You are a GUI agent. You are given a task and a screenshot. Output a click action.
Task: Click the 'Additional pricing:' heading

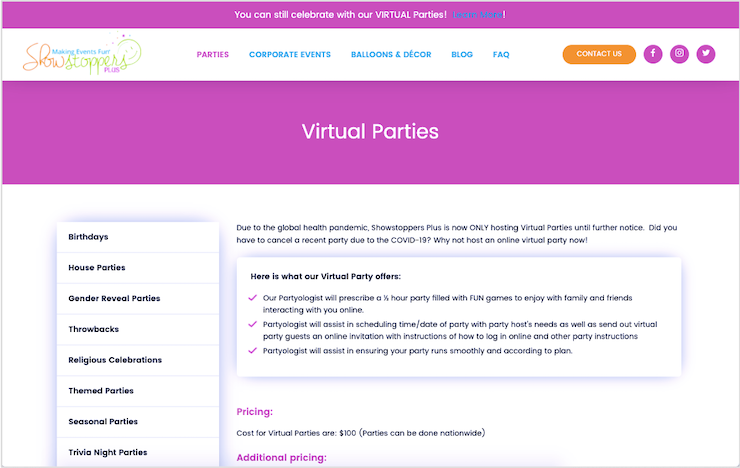point(281,458)
